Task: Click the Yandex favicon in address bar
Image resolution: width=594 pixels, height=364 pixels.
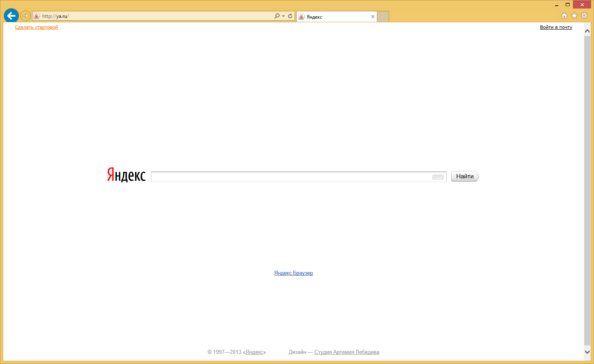Action: click(37, 16)
